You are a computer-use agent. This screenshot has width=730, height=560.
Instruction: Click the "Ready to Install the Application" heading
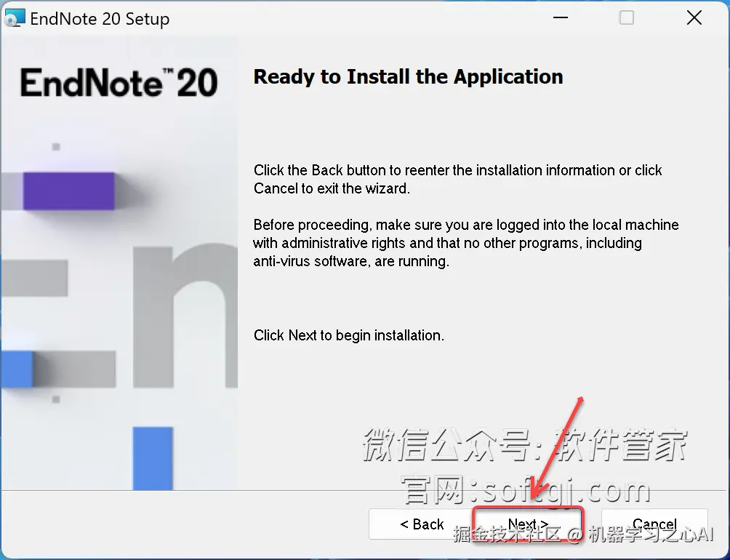(x=409, y=77)
